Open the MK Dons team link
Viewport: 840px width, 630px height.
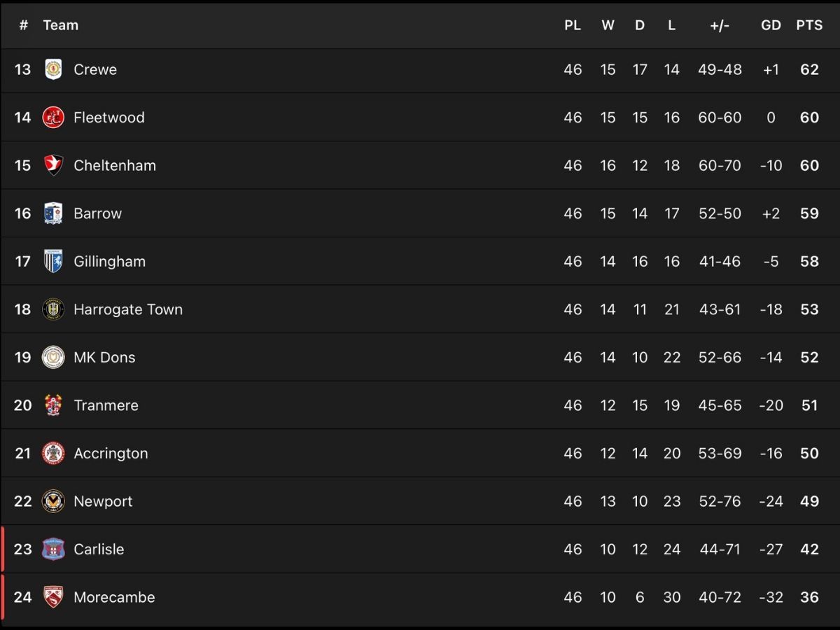pos(104,357)
